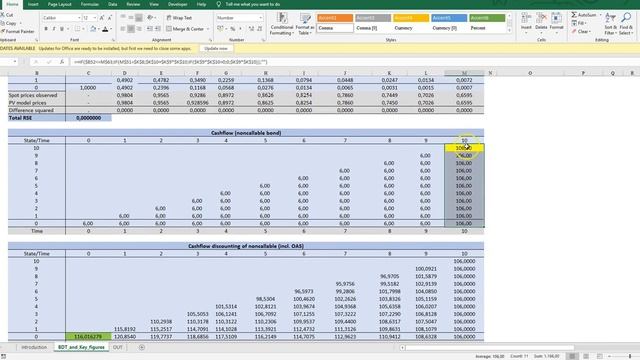Click the orientation text rotation icon
This screenshot has height=360, width=640.
click(x=150, y=18)
